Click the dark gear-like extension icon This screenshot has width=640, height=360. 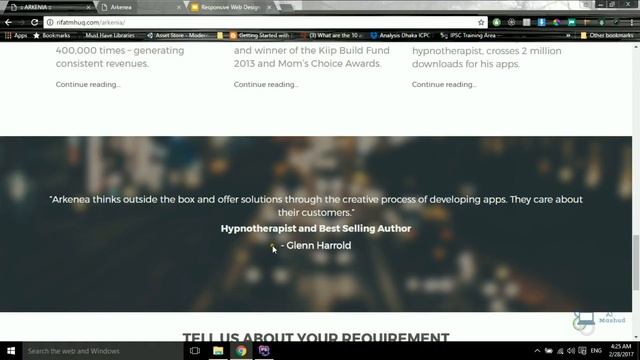click(x=511, y=22)
